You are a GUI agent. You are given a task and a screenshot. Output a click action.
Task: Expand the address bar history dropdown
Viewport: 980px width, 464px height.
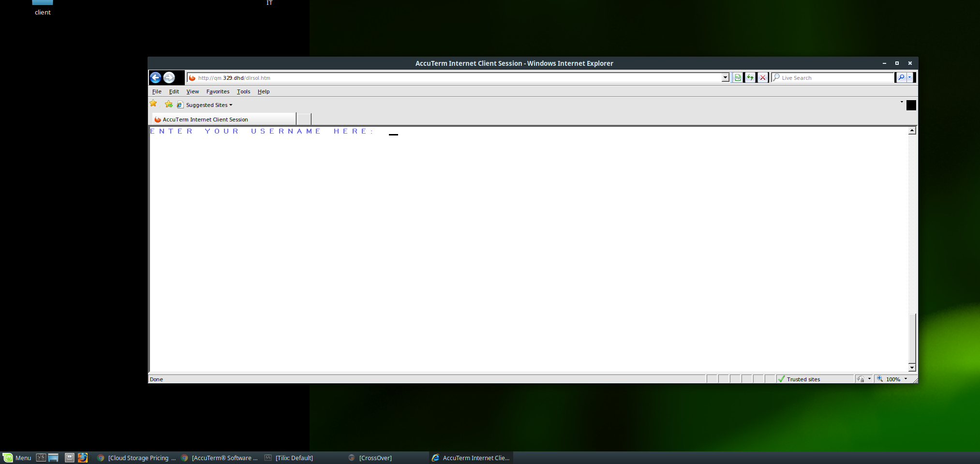pyautogui.click(x=725, y=77)
